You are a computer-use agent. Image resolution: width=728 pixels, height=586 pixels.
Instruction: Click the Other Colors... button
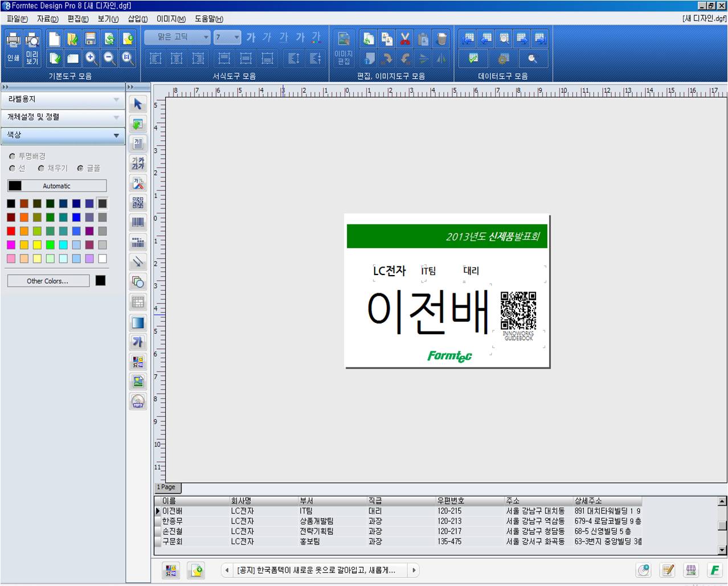[48, 281]
